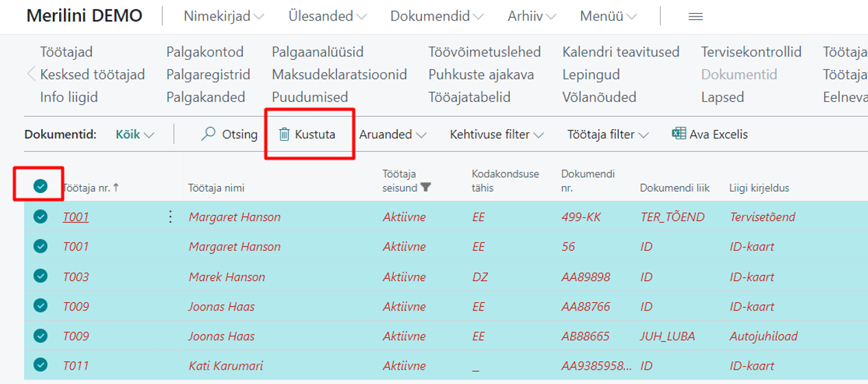Viewport: 868px width, 384px height.
Task: Click the Liigi kirjeldus column header
Action: click(x=759, y=188)
